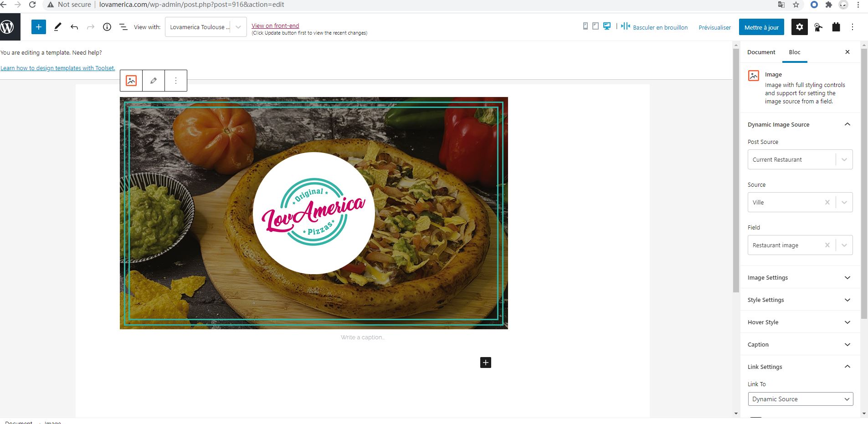Screen dimensions: 868x424
Task: Click Prévisualiser button
Action: [x=714, y=27]
